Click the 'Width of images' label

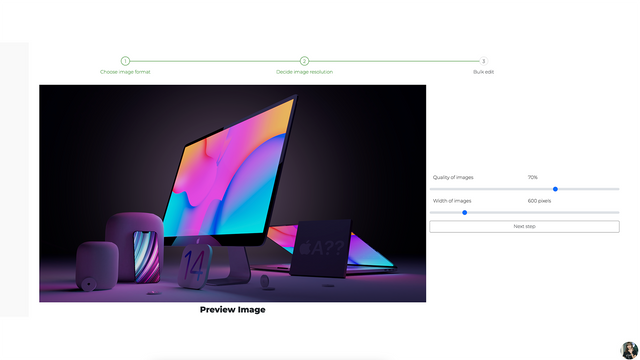click(x=452, y=201)
